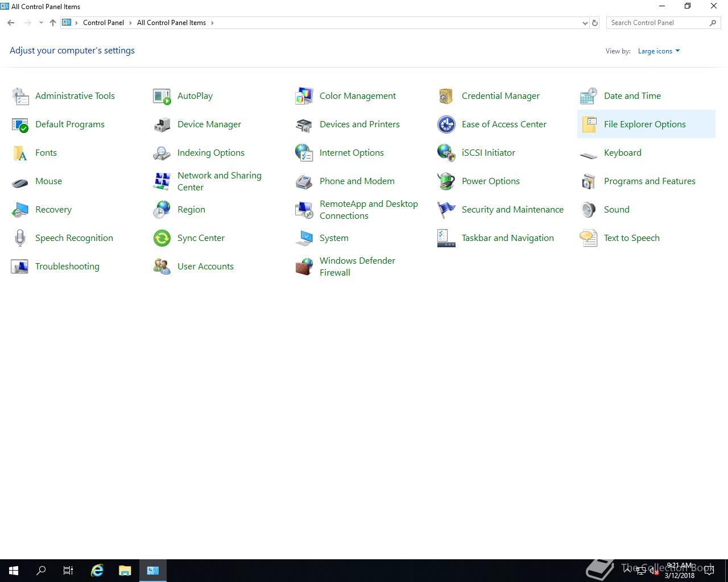728x582 pixels.
Task: Open the File Explorer Options icon
Action: click(589, 124)
